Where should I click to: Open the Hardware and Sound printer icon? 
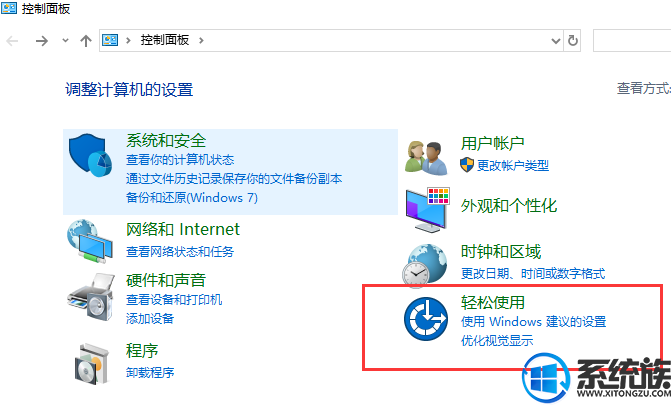click(x=91, y=297)
